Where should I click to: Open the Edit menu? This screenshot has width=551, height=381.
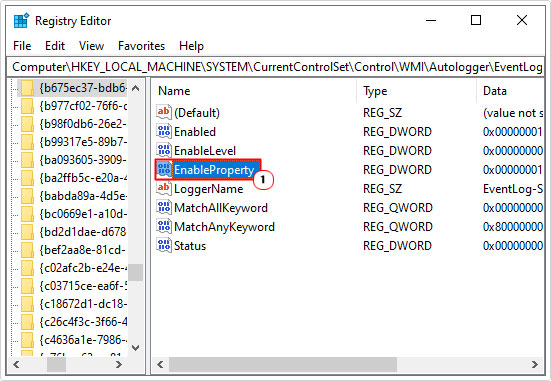click(55, 46)
